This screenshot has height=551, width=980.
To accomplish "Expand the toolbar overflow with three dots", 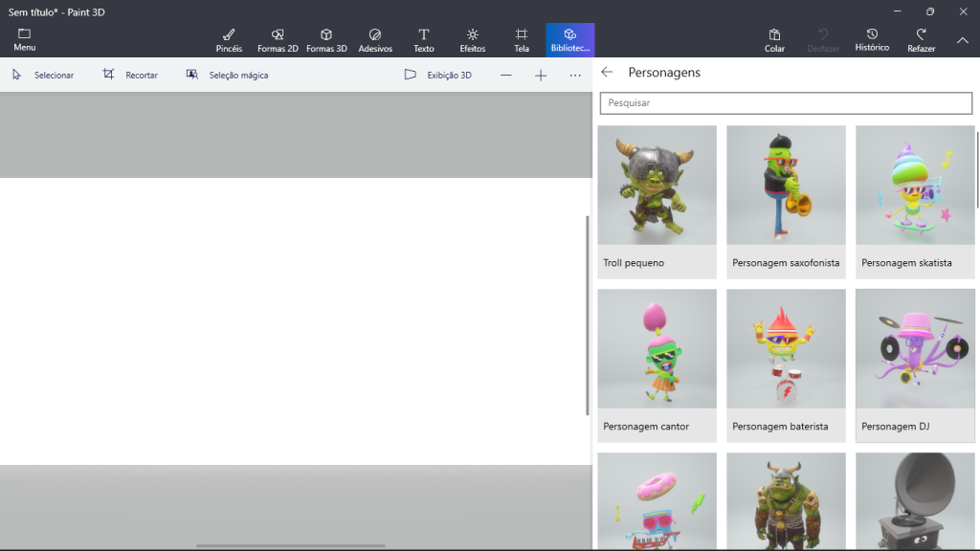I will 574,74.
